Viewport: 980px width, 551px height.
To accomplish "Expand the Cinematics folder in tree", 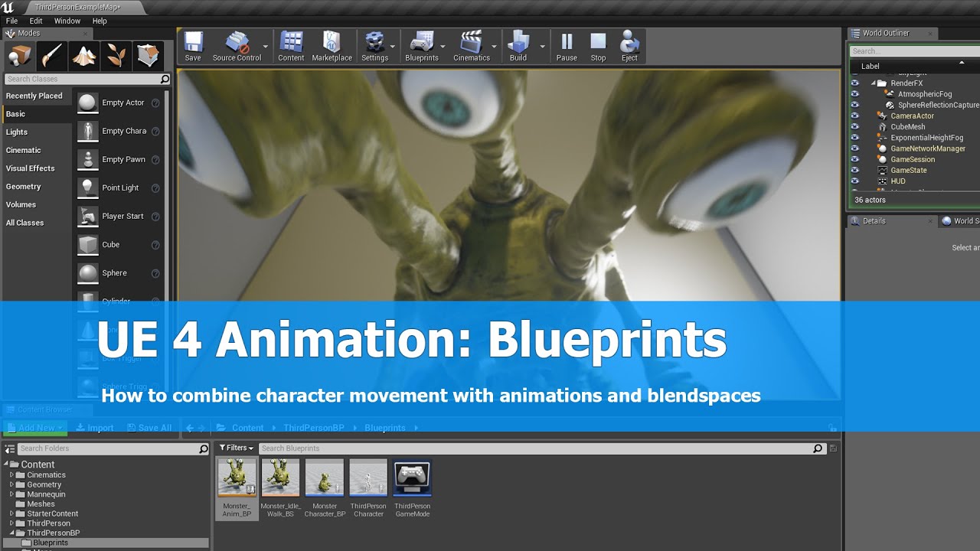I will 12,475.
